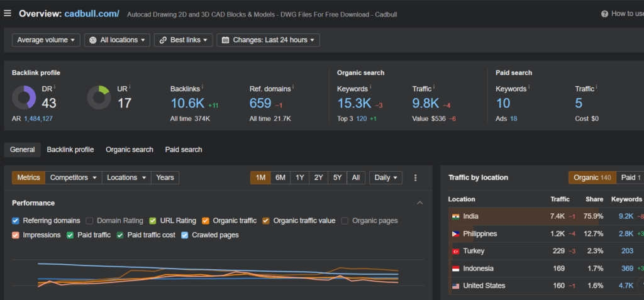The image size is (644, 300).
Task: Click the Paid Traffic info icon
Action: 597,87
